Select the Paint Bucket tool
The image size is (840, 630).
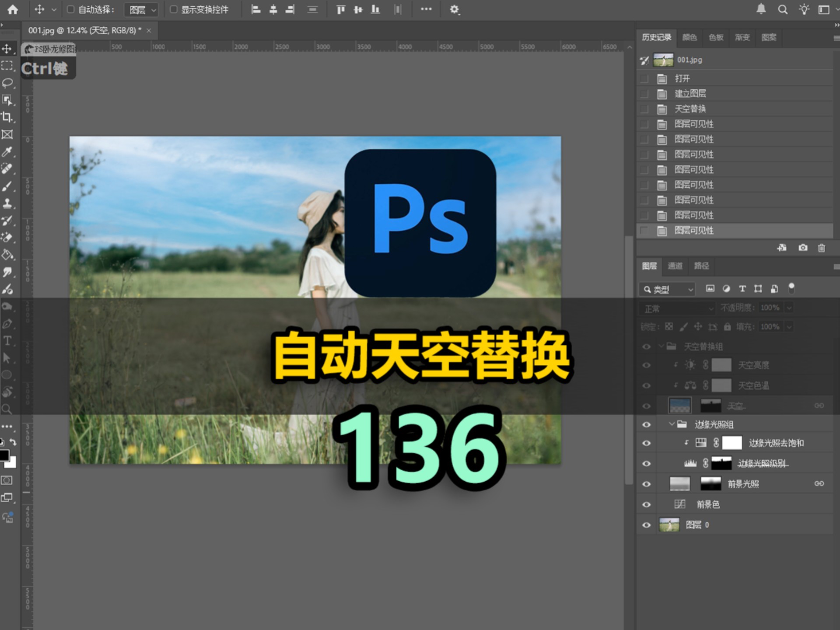pyautogui.click(x=7, y=255)
